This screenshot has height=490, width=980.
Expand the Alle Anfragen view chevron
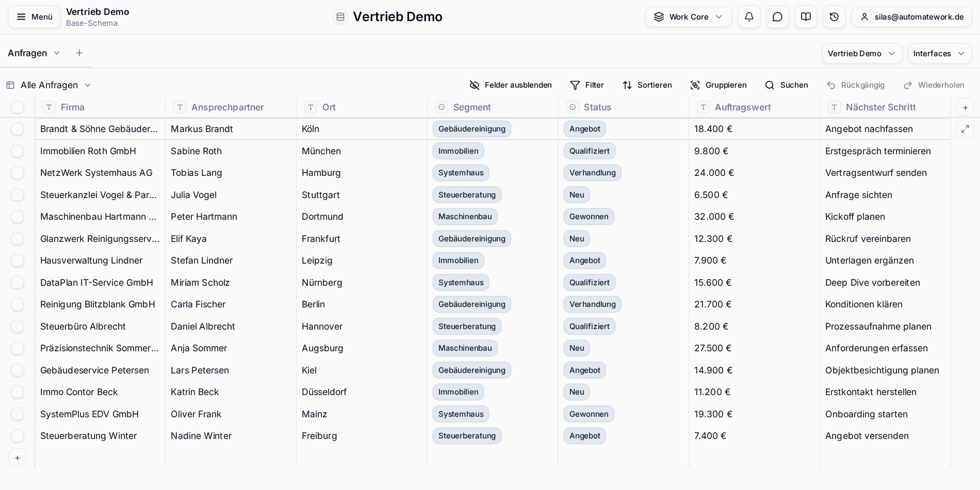click(x=88, y=85)
